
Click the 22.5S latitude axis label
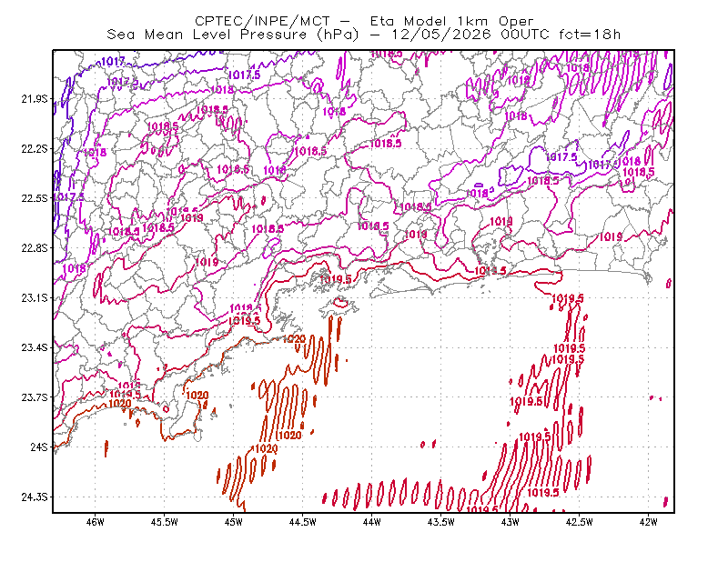[x=35, y=198]
